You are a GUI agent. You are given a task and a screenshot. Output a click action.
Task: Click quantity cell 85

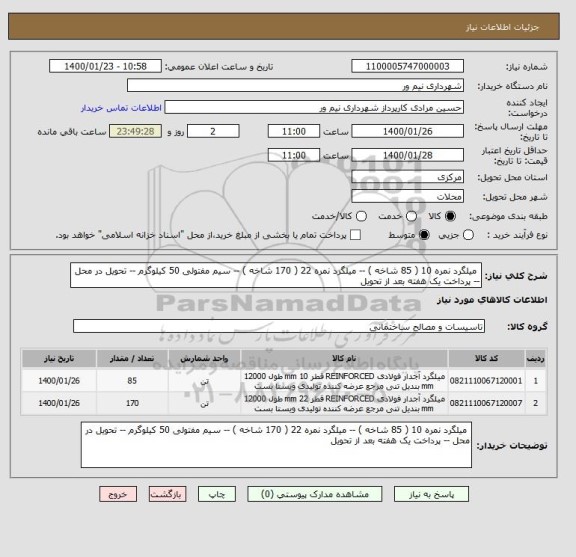coord(132,381)
